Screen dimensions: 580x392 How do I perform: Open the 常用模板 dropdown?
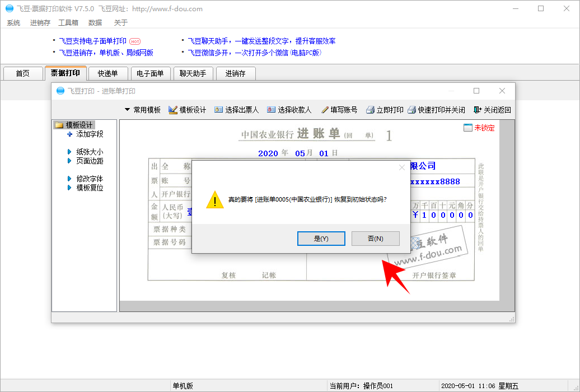[x=143, y=110]
